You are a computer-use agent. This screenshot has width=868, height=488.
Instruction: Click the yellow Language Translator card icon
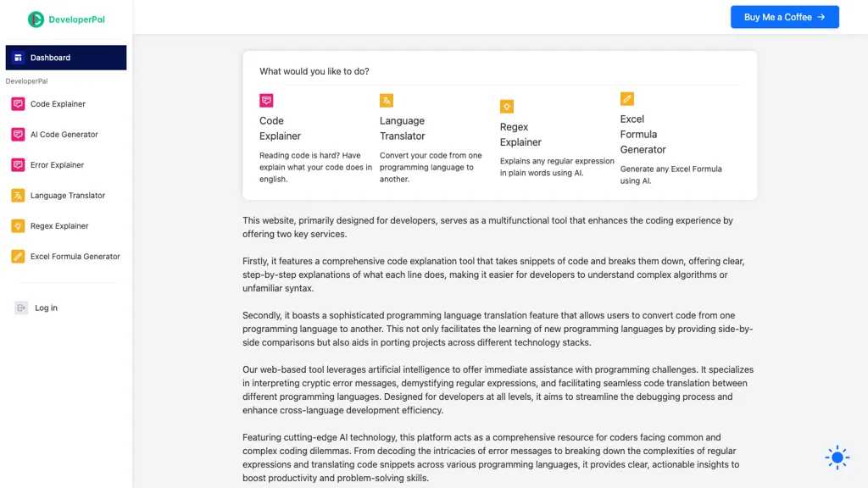coord(387,100)
